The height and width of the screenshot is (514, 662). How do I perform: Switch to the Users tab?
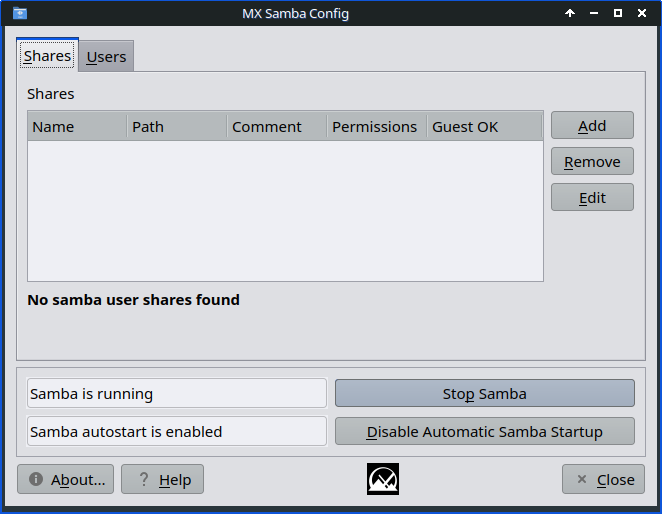(106, 57)
